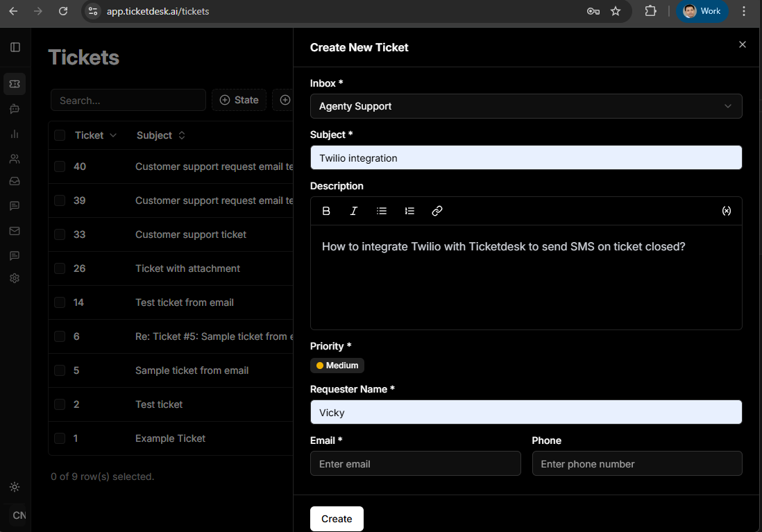
Task: Open ticket Test ticket from email
Action: tap(185, 302)
